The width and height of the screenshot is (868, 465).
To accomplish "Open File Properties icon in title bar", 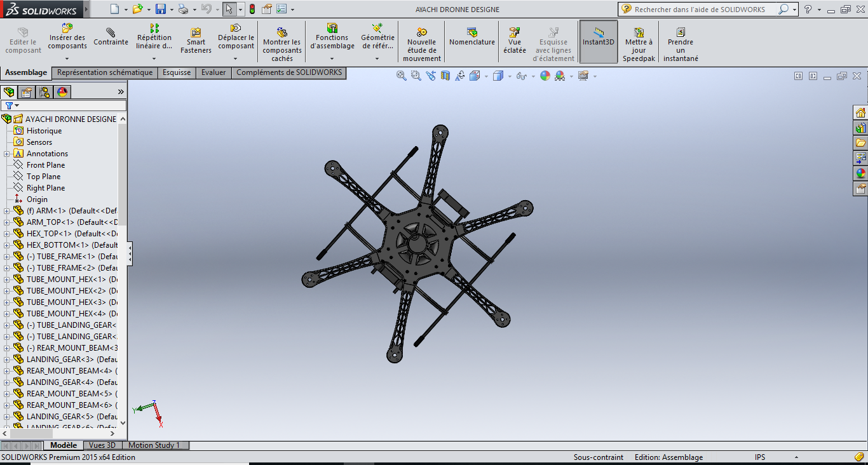I will 267,9.
